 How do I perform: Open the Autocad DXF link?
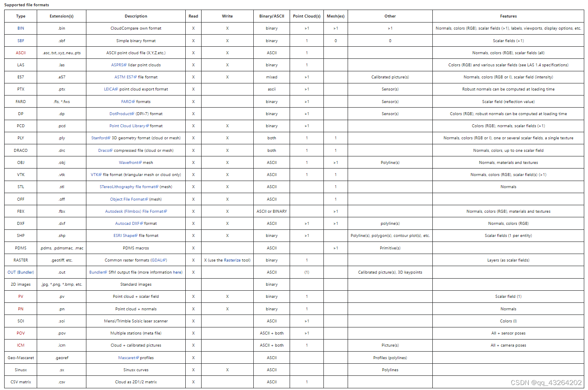point(129,224)
